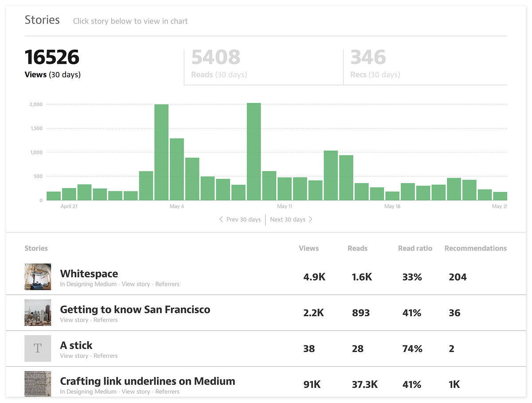The width and height of the screenshot is (532, 403).
Task: Click View story under Getting to know San Francisco
Action: pos(74,320)
